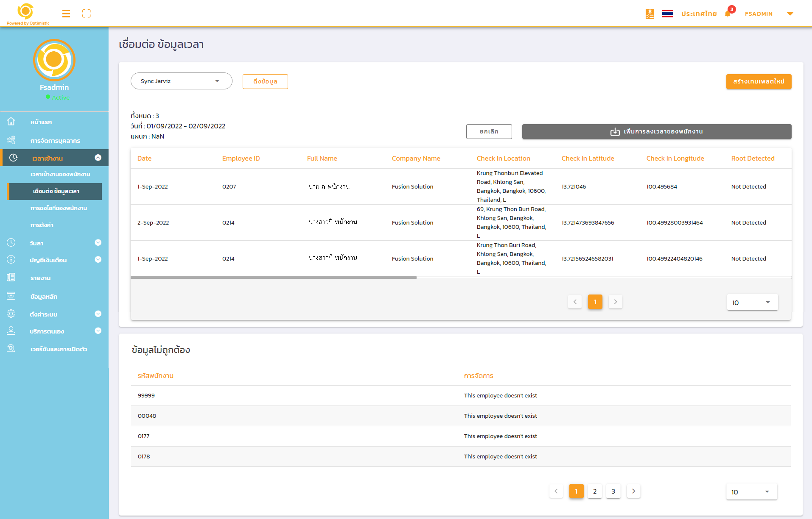Click invalid employee code 0178

(x=144, y=456)
